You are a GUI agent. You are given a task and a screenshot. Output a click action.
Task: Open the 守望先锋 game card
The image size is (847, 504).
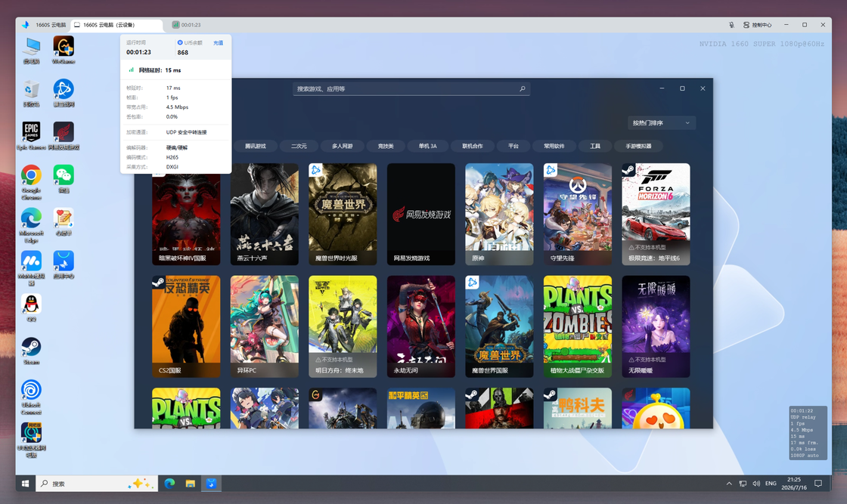click(x=578, y=215)
